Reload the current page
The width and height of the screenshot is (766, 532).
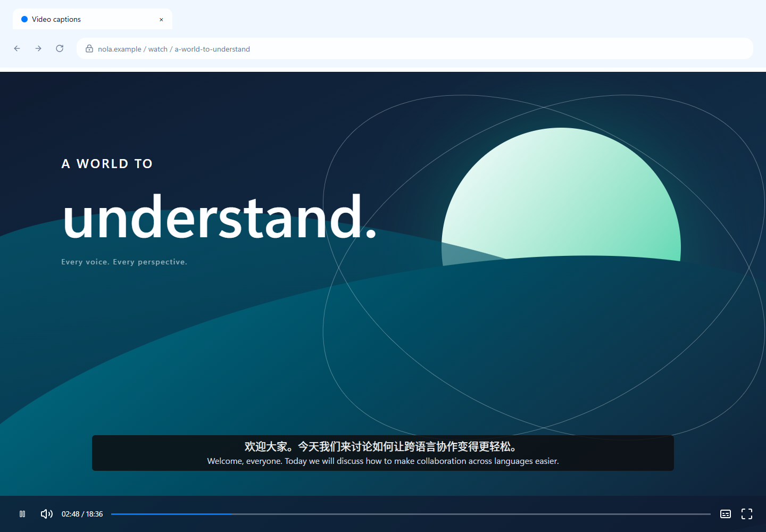[x=60, y=48]
